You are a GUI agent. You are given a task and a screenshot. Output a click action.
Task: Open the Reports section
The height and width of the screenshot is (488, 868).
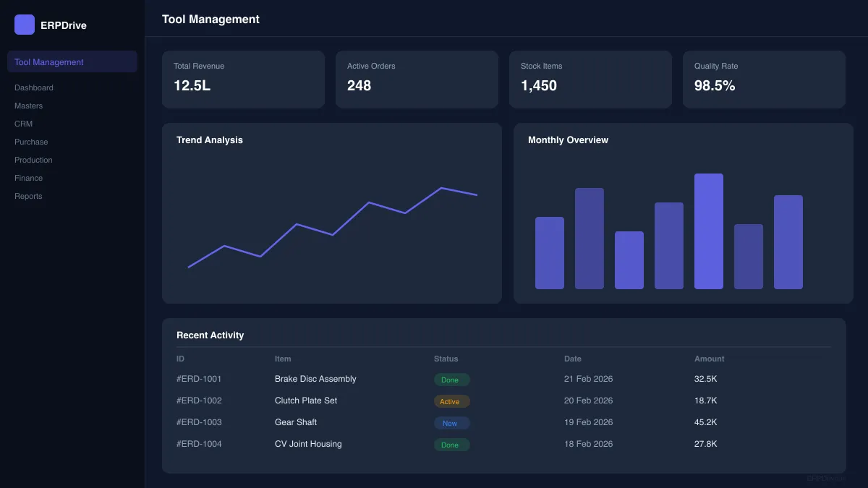pyautogui.click(x=28, y=196)
